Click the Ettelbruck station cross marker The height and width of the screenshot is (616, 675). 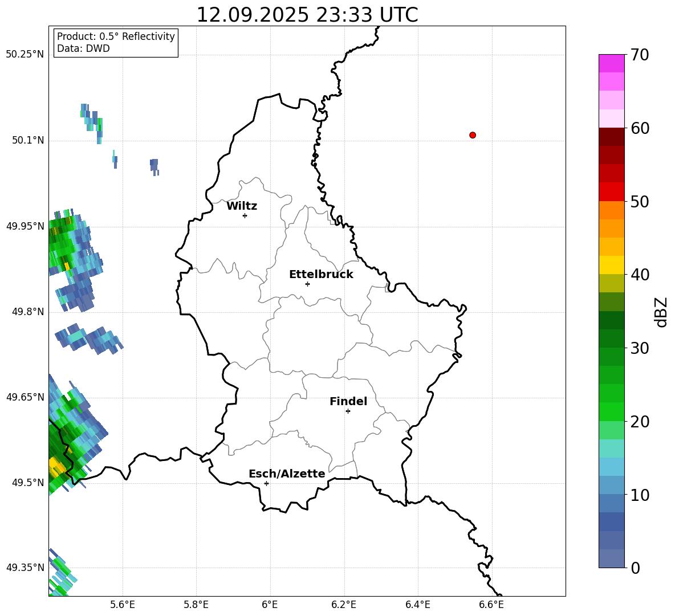[307, 284]
